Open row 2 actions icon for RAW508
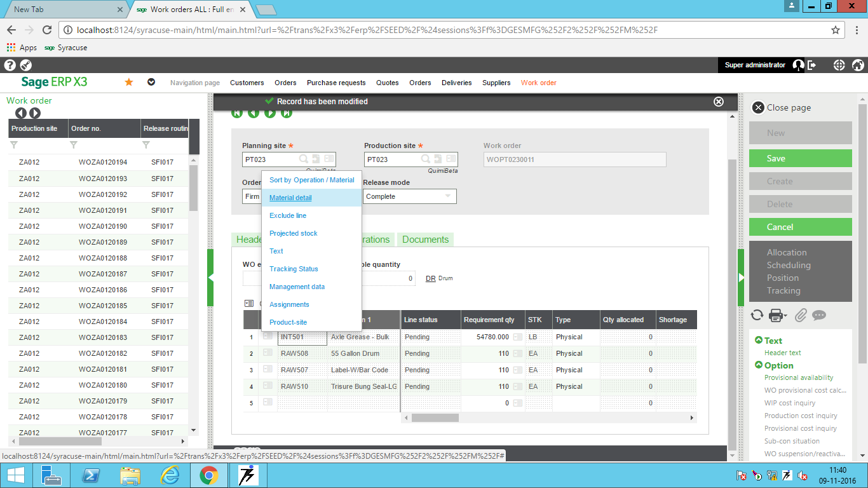 (x=268, y=353)
